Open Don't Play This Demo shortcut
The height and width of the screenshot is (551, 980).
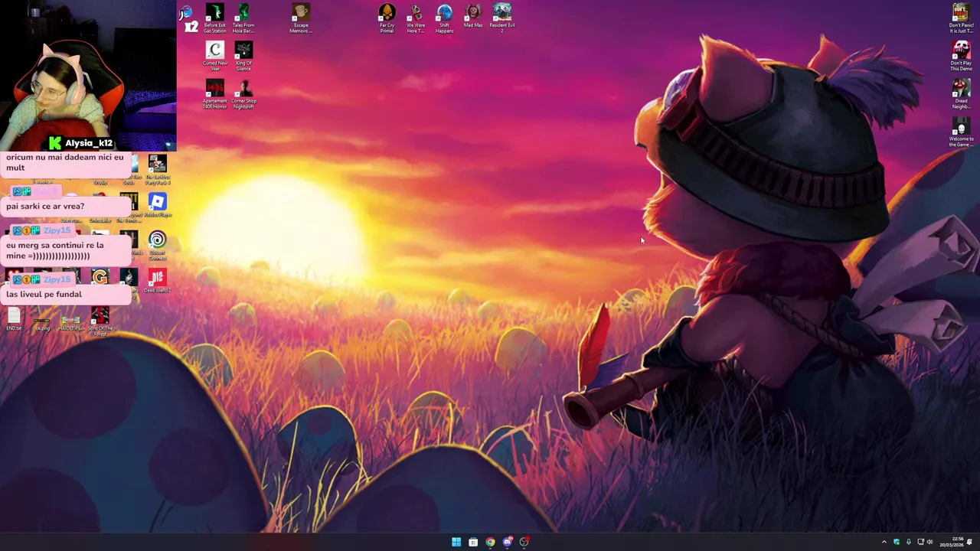coord(961,56)
